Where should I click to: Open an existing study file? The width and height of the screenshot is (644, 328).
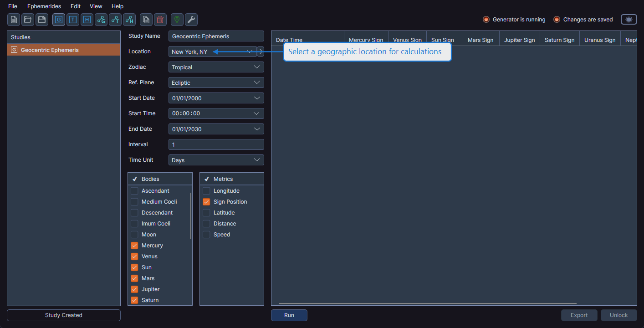click(27, 20)
